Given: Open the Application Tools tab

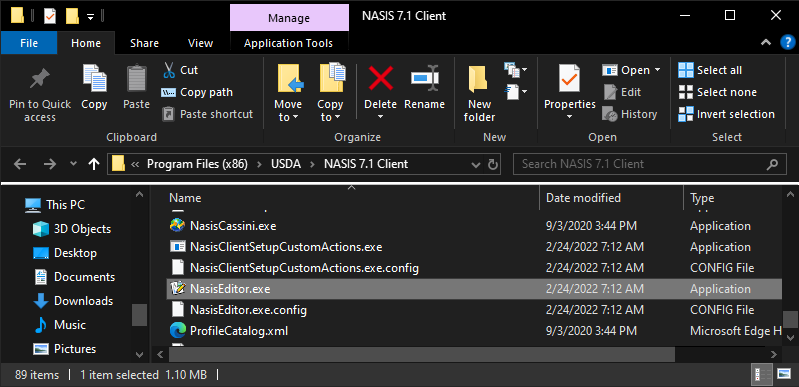Looking at the screenshot, I should coord(288,43).
